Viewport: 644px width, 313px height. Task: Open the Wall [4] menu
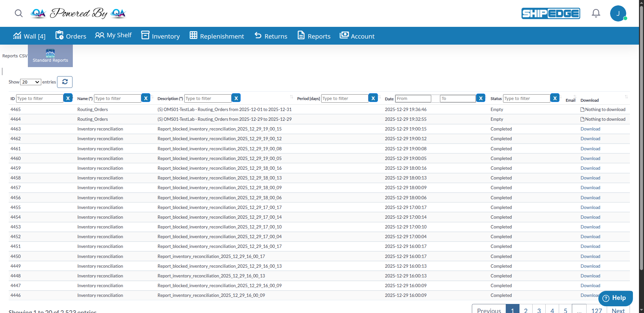coord(29,36)
